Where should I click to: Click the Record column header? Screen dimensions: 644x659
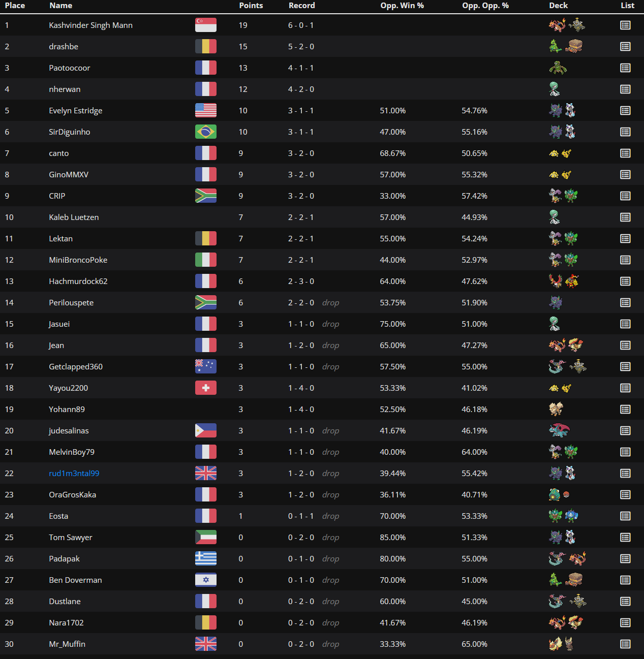tap(302, 6)
